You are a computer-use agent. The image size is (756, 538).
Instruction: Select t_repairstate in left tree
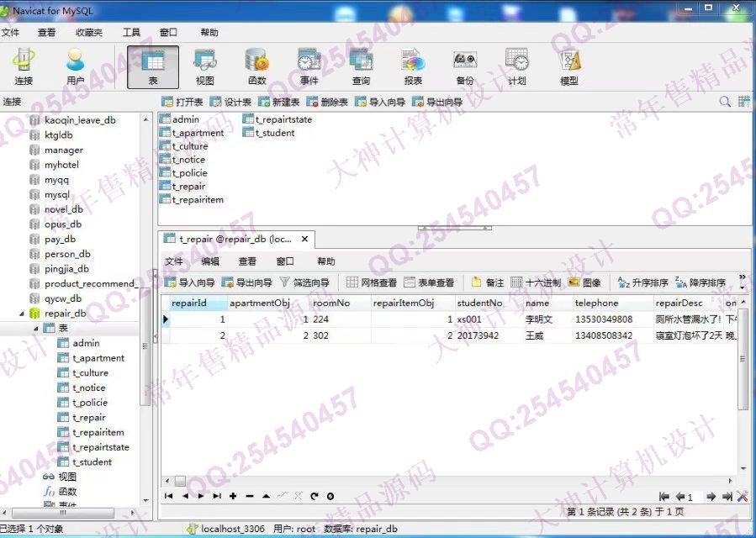[x=101, y=447]
